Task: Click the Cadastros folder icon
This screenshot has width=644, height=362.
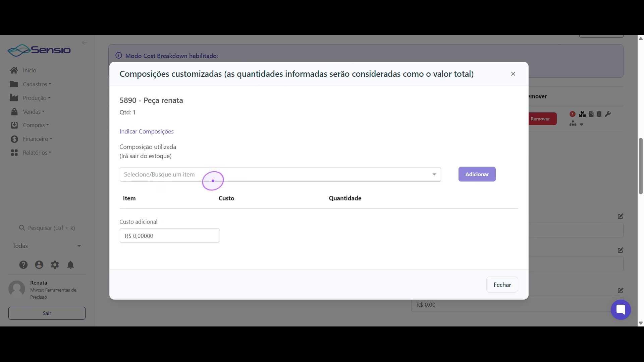Action: pyautogui.click(x=14, y=84)
